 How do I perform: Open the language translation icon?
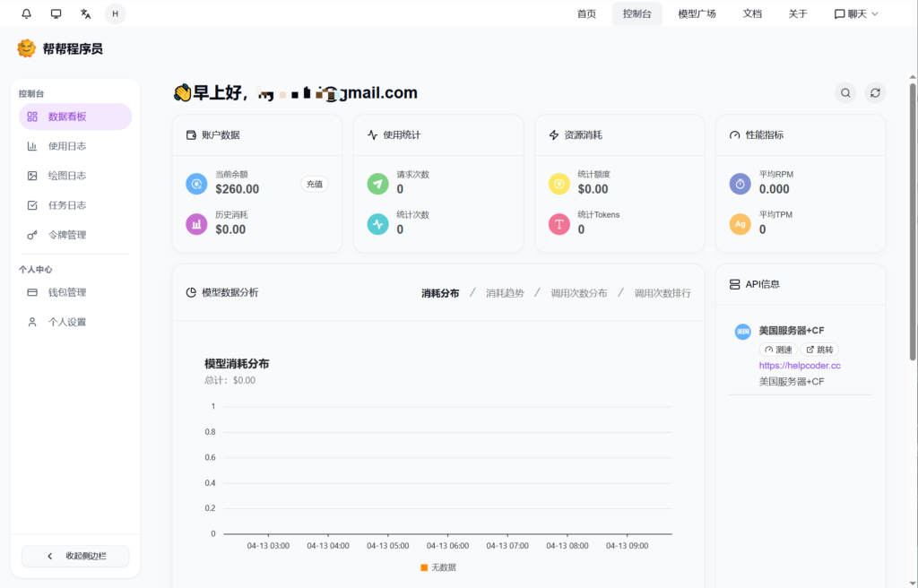pyautogui.click(x=86, y=13)
